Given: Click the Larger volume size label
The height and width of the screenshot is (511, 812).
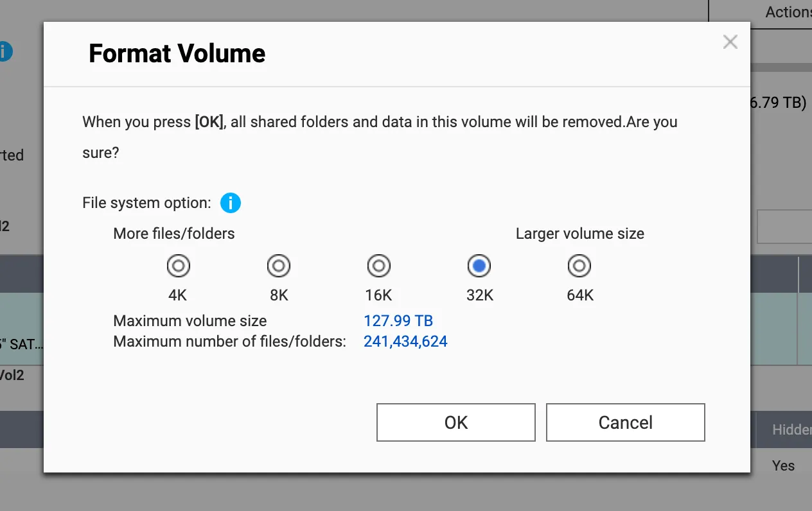Looking at the screenshot, I should (579, 234).
